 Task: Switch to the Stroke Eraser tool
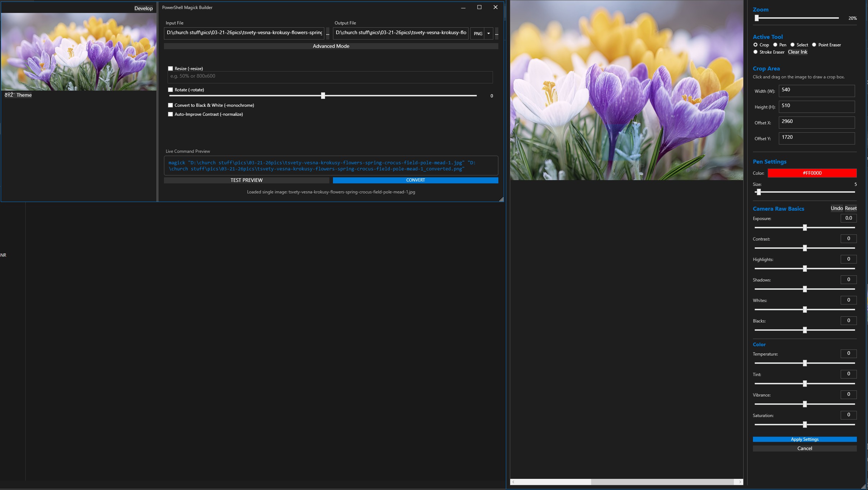point(756,52)
